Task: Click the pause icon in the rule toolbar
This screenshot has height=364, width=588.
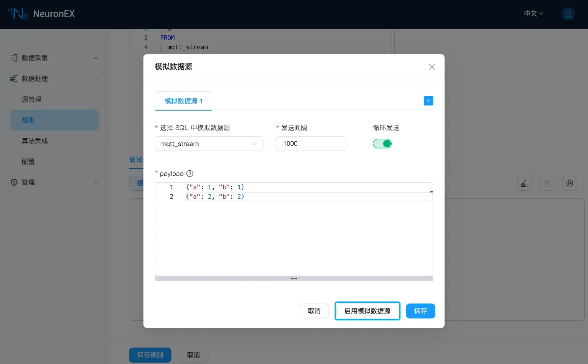Action: click(x=547, y=183)
